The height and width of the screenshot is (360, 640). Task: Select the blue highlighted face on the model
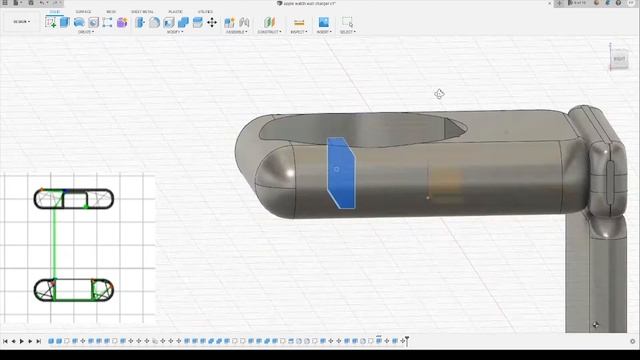point(341,173)
